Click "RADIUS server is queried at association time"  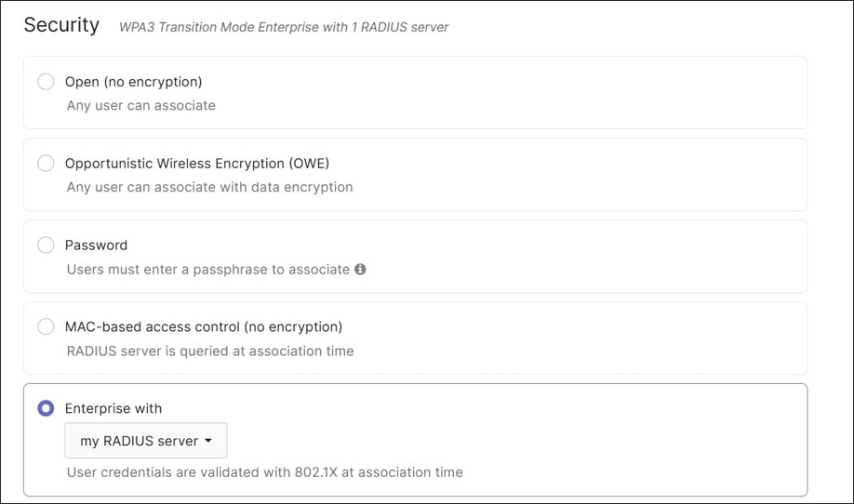pyautogui.click(x=210, y=351)
